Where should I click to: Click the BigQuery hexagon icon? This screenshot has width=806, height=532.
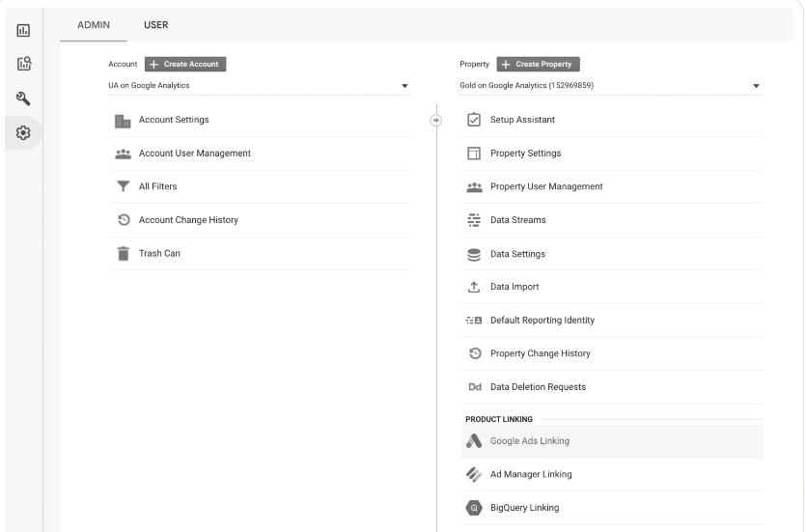click(x=474, y=508)
